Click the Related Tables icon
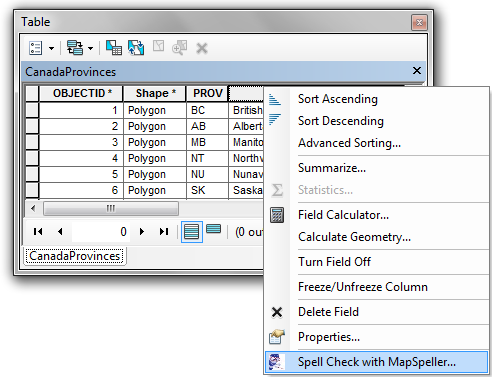Image resolution: width=492 pixels, height=377 pixels. click(75, 48)
